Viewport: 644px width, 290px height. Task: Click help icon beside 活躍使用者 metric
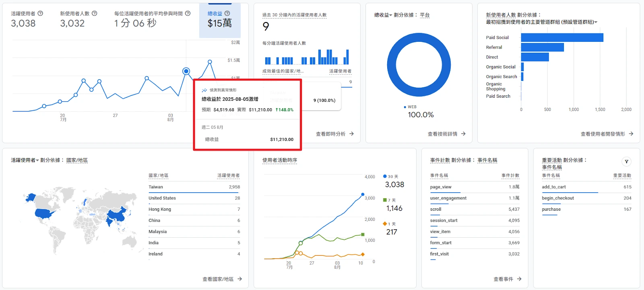tap(40, 13)
